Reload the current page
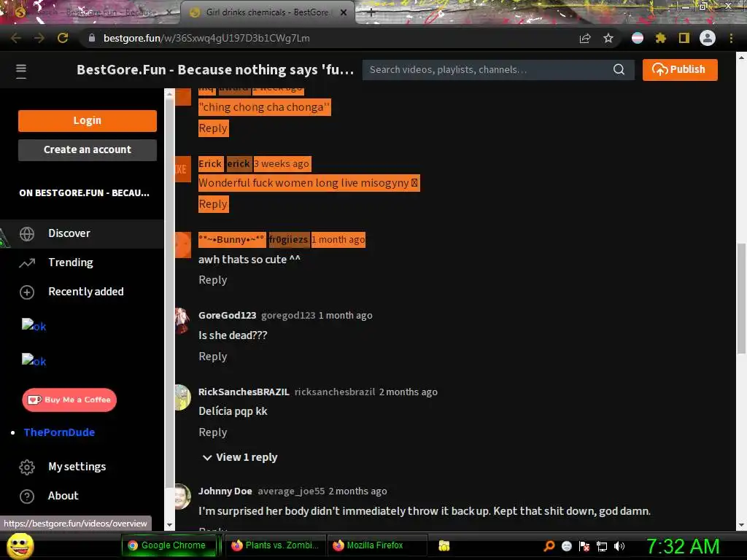Screen dimensions: 747x560 tap(63, 38)
